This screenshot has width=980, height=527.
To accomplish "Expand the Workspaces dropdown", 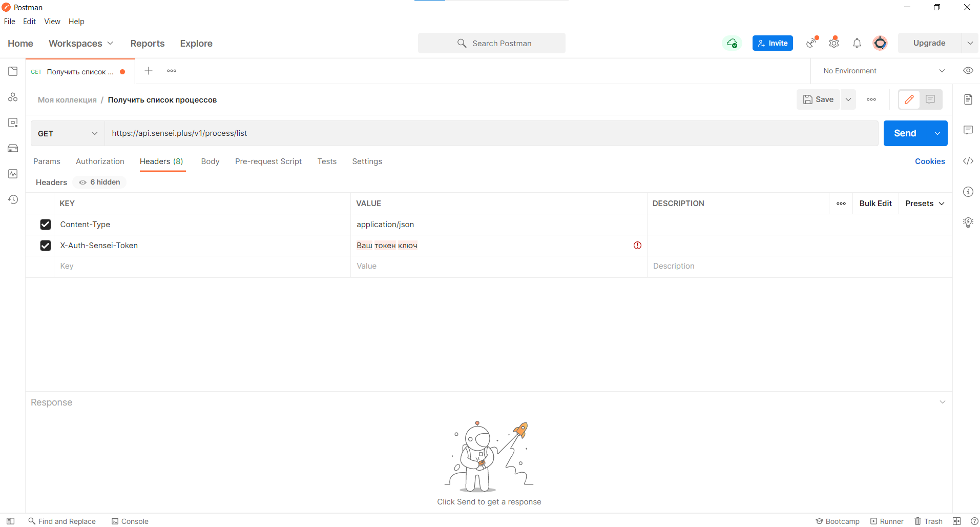I will tap(81, 44).
